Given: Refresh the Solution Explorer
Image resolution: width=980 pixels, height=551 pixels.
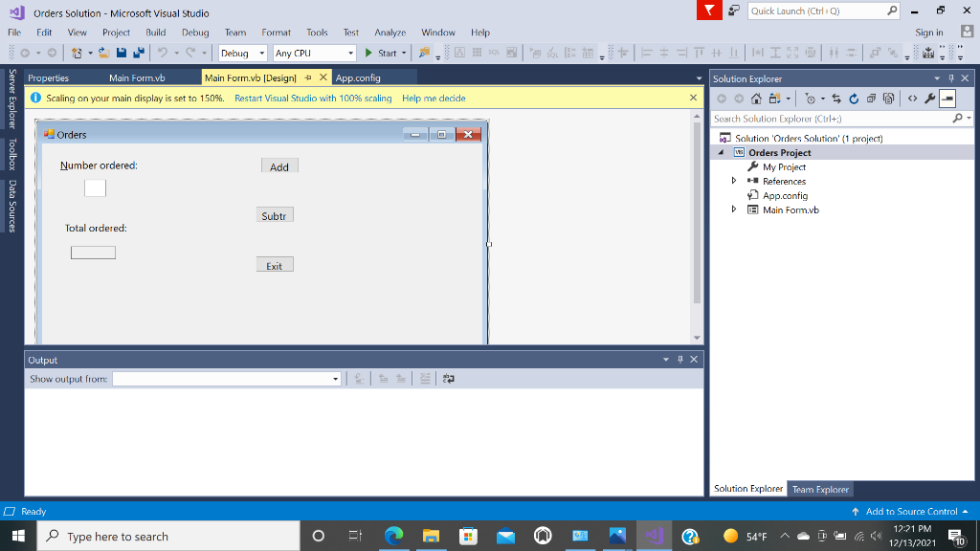Looking at the screenshot, I should tap(854, 99).
